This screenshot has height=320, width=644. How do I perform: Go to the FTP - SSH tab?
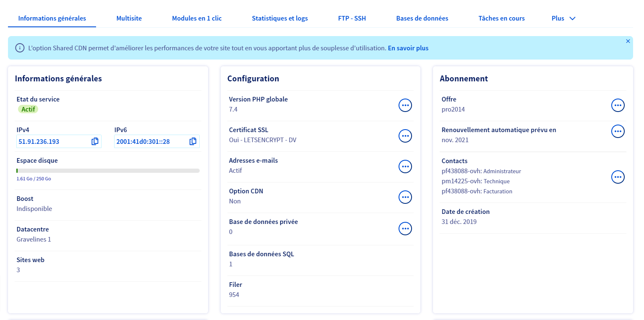pos(352,18)
